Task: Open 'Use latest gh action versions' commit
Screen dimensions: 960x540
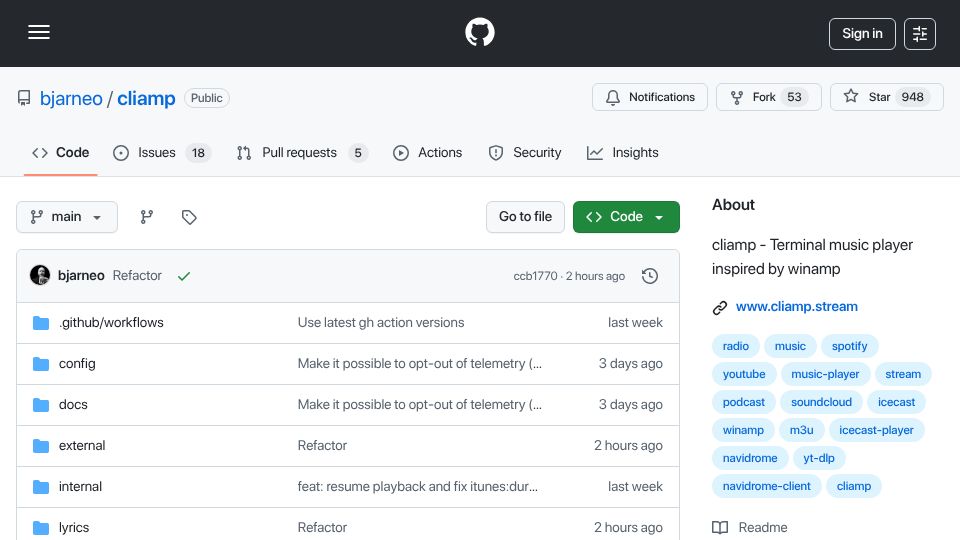Action: [x=381, y=323]
